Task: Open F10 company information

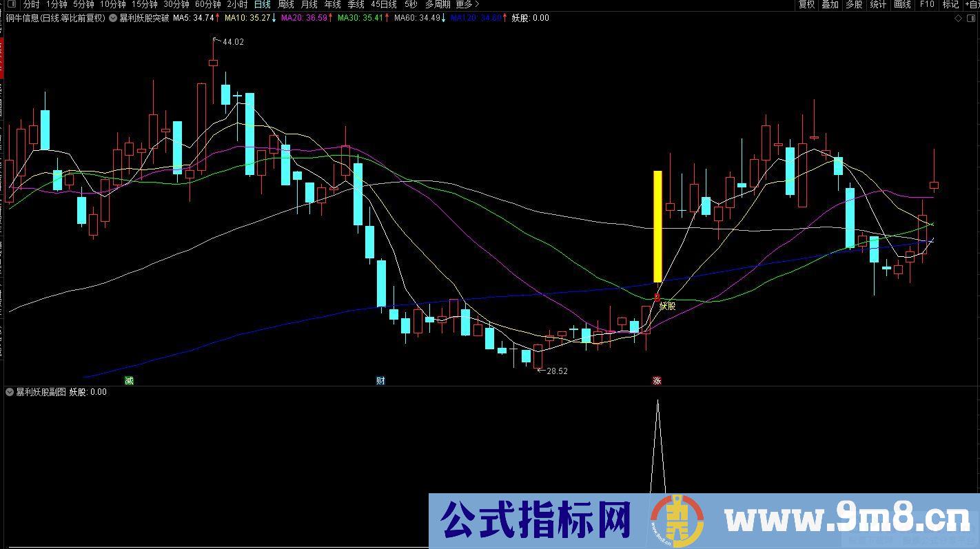Action: click(x=927, y=4)
